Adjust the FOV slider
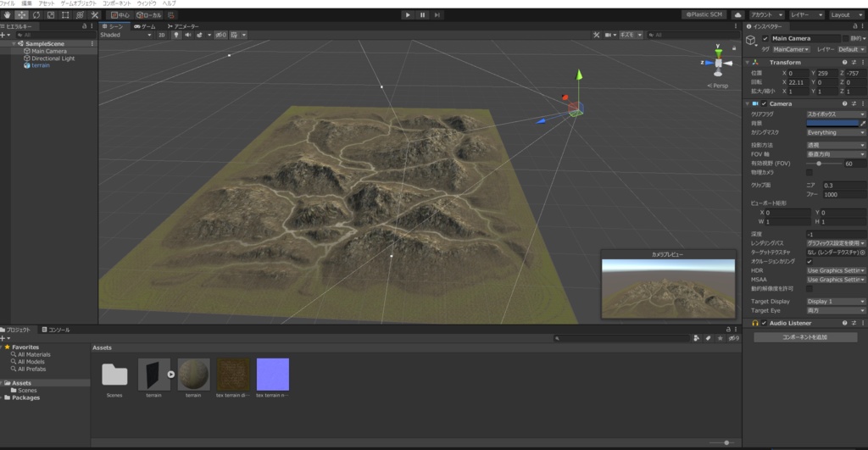Viewport: 868px width, 450px height. (x=823, y=164)
